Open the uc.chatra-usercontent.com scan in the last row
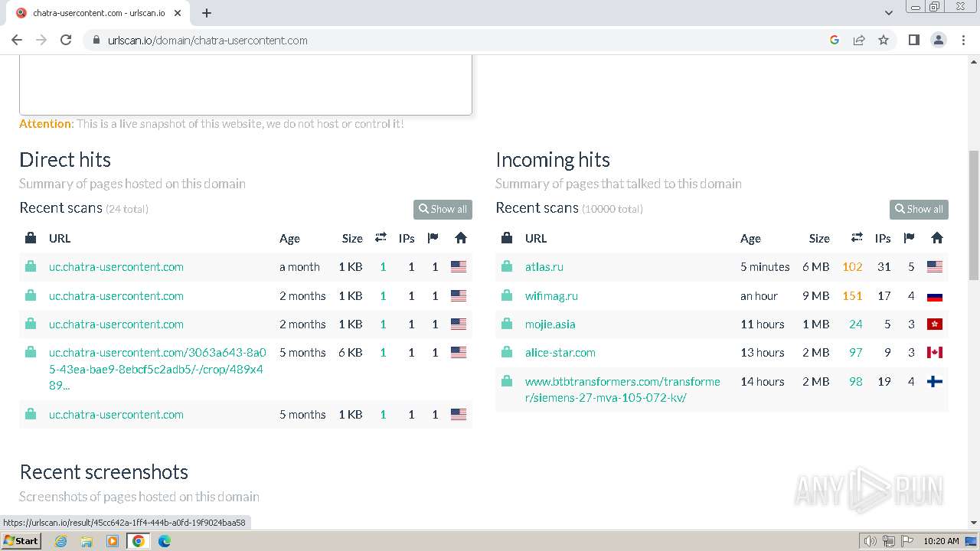This screenshot has width=980, height=551. 116,415
